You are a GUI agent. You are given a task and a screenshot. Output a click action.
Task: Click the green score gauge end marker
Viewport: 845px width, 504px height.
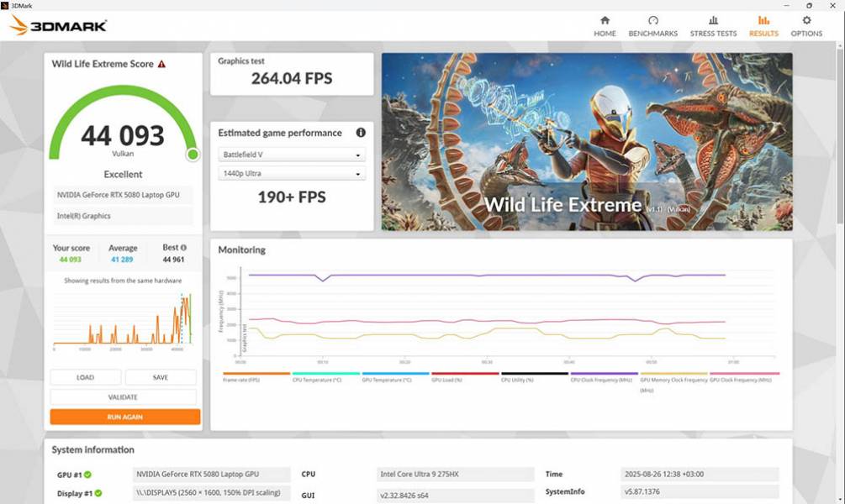pos(193,154)
